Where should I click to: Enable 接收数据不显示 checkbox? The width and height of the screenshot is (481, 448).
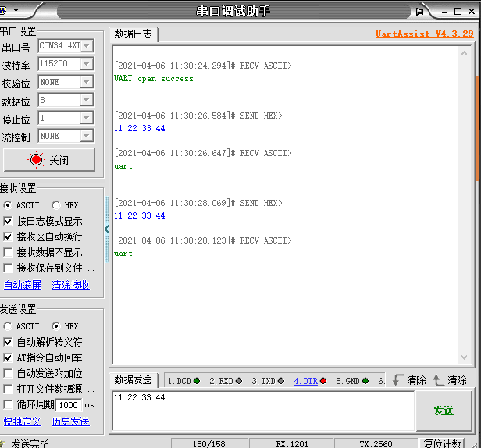tap(8, 252)
